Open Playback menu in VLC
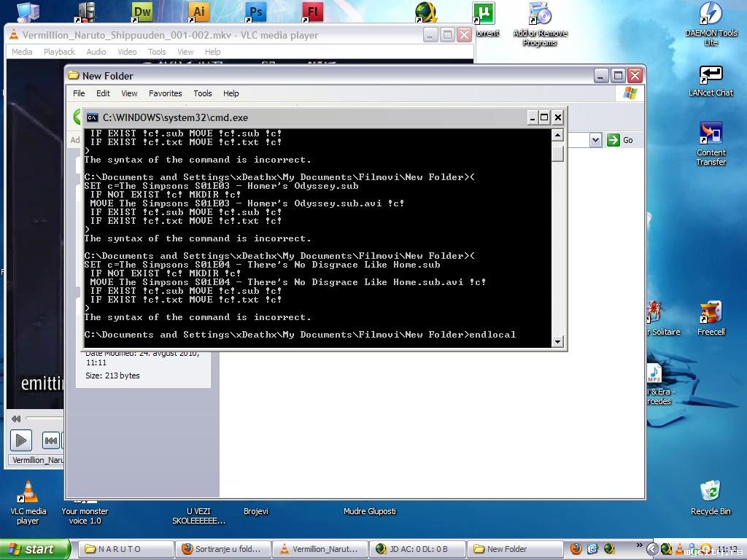This screenshot has height=560, width=747. (x=59, y=52)
